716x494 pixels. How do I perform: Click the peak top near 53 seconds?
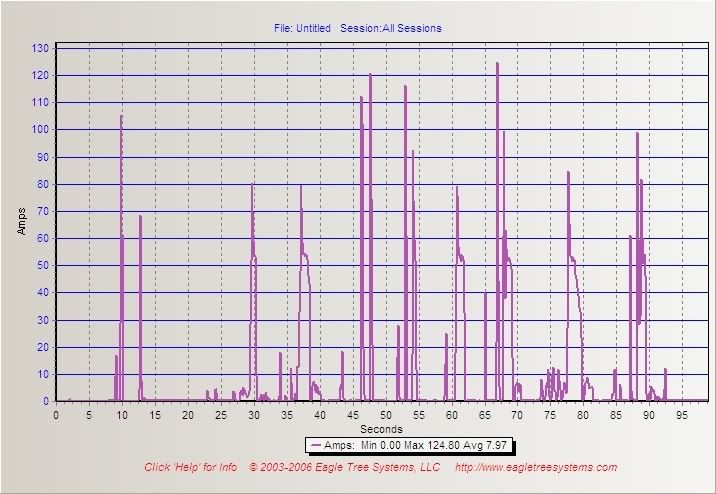[405, 87]
